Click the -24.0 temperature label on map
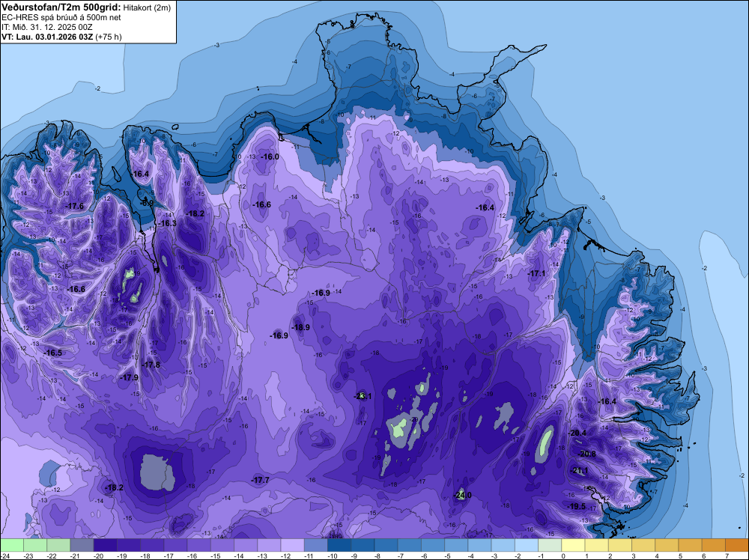749x560 pixels. pos(462,495)
